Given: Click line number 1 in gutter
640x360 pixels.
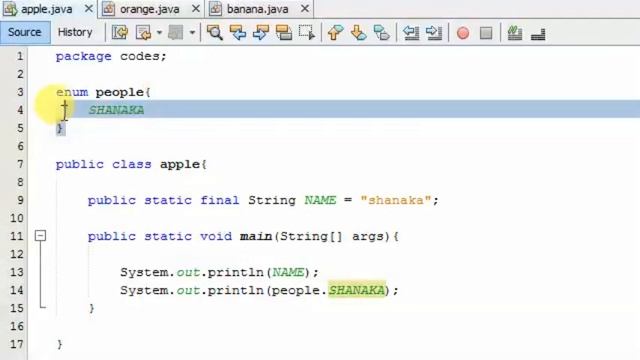Looking at the screenshot, I should click(x=20, y=56).
